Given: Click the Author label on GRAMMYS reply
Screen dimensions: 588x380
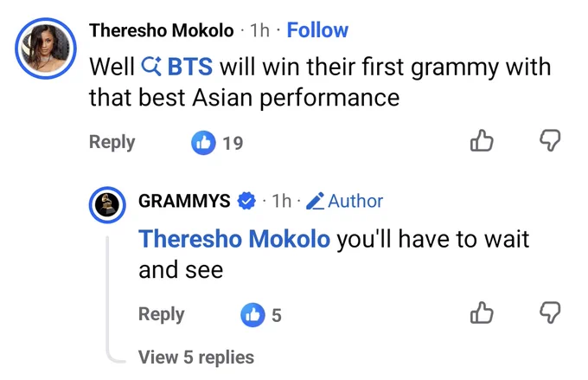Looking at the screenshot, I should click(x=355, y=201).
